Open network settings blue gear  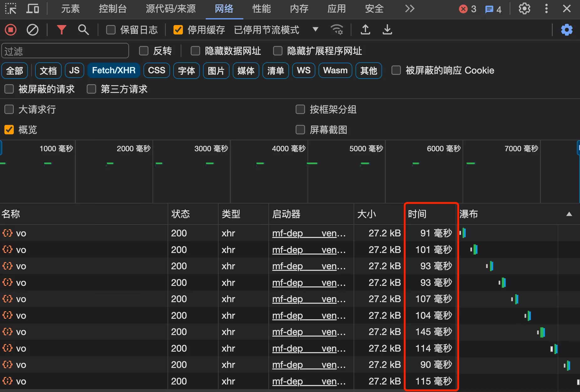567,30
